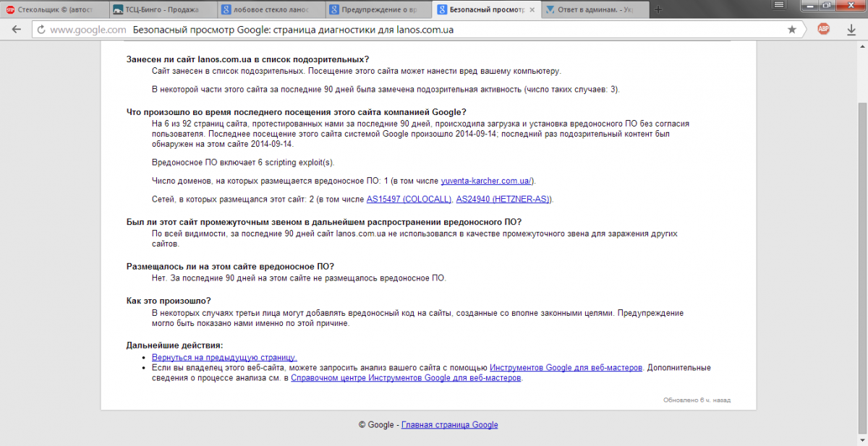This screenshot has width=868, height=446.
Task: Activate the Безопасный просмотр tab
Action: pos(485,10)
